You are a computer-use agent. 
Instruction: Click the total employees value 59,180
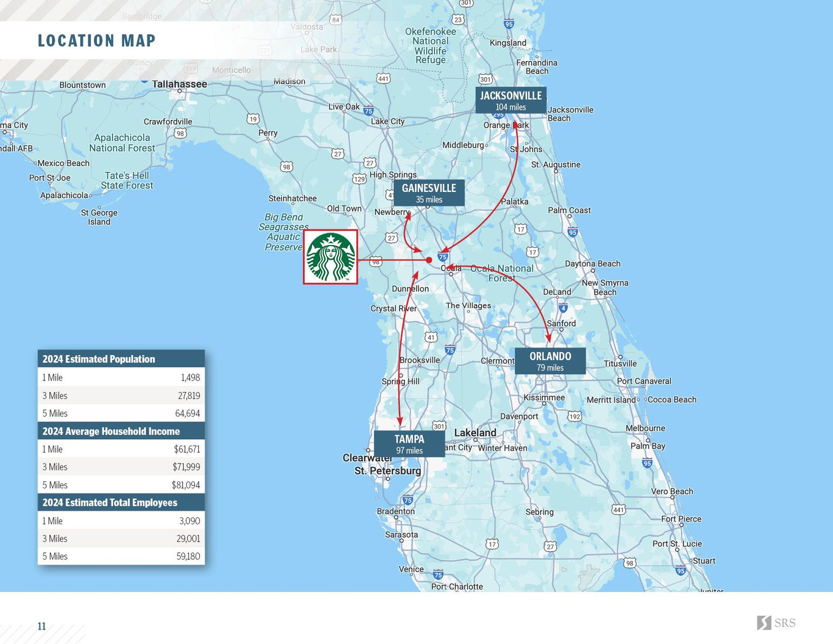pos(189,556)
